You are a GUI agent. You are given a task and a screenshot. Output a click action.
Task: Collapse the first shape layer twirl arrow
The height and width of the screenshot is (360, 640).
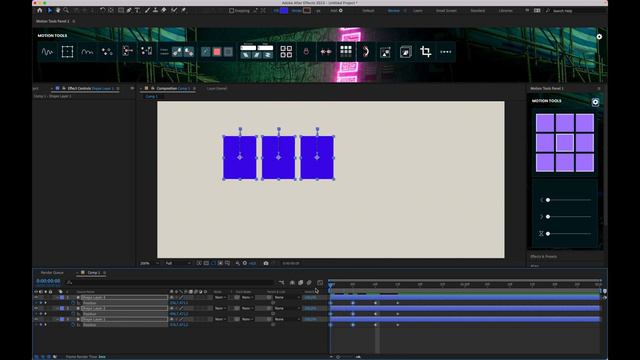pyautogui.click(x=57, y=298)
